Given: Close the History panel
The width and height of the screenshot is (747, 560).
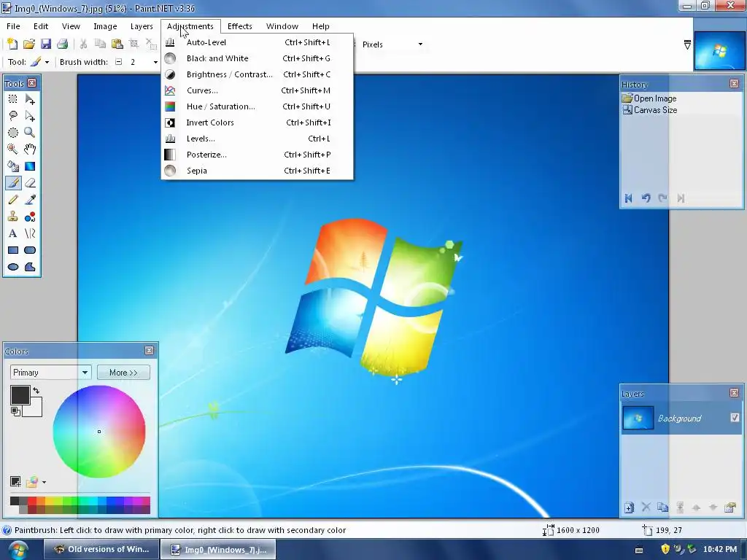Looking at the screenshot, I should (x=734, y=84).
